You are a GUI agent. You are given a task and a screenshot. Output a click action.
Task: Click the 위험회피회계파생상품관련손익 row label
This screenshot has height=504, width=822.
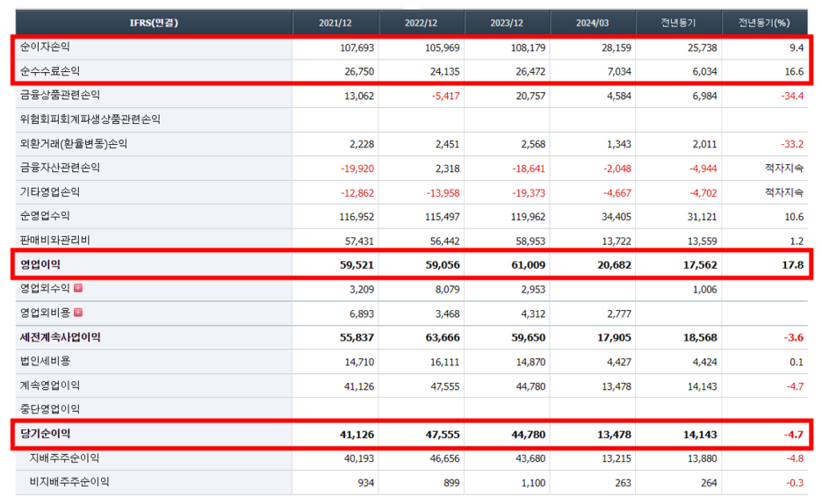coord(90,119)
